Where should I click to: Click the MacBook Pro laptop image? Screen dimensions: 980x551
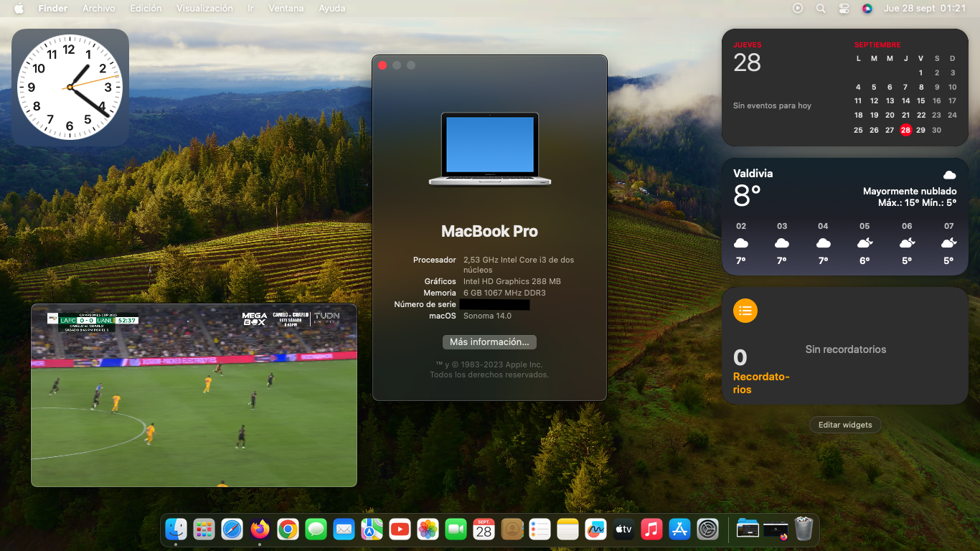[x=490, y=149]
